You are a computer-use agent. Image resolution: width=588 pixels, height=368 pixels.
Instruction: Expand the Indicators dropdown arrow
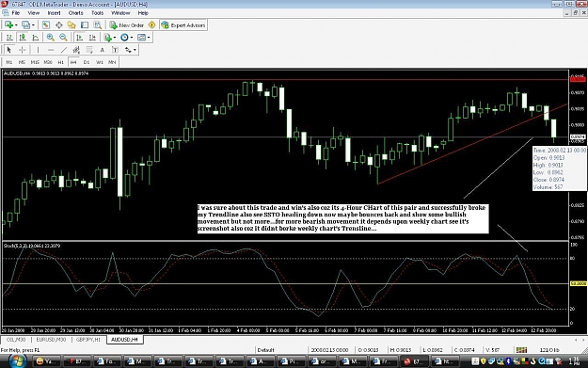pos(115,38)
